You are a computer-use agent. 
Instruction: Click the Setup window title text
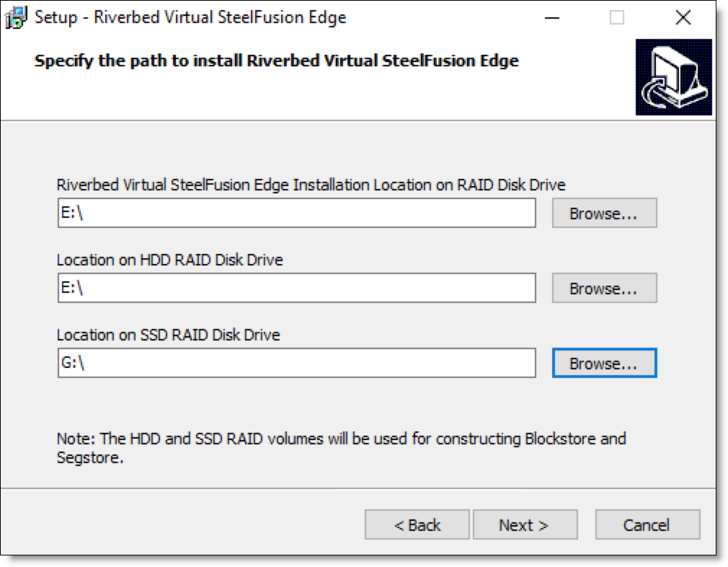190,17
